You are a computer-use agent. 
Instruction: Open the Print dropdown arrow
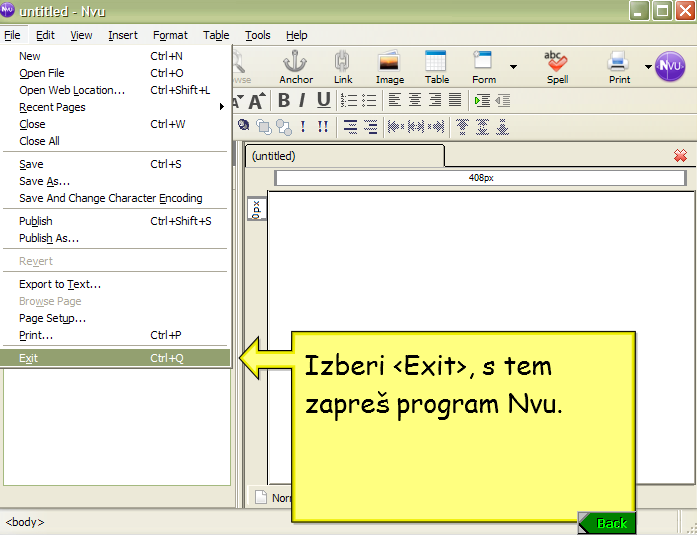tap(647, 67)
